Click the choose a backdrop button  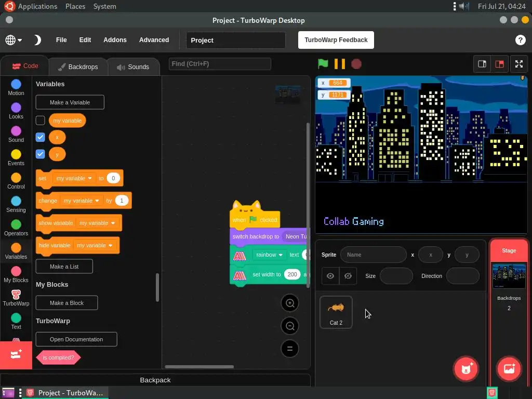(509, 368)
